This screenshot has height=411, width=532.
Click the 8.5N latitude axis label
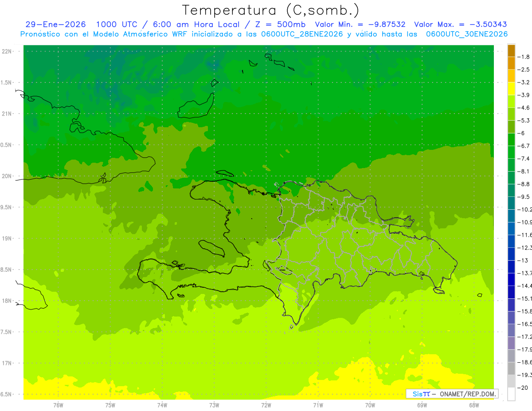(x=7, y=270)
